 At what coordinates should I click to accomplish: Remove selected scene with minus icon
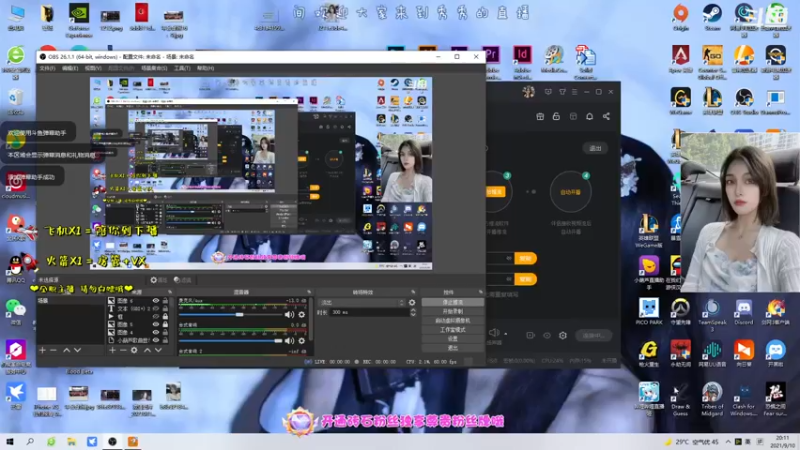click(54, 350)
